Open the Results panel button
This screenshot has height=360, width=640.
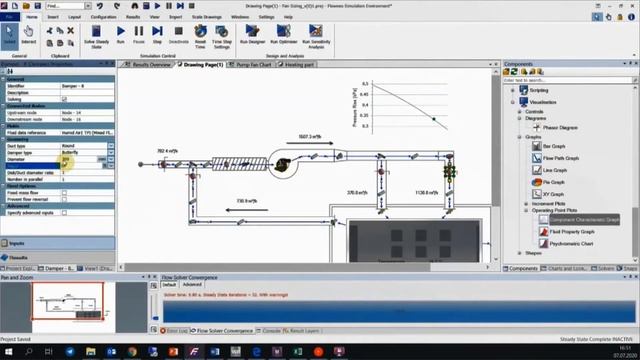click(57, 258)
